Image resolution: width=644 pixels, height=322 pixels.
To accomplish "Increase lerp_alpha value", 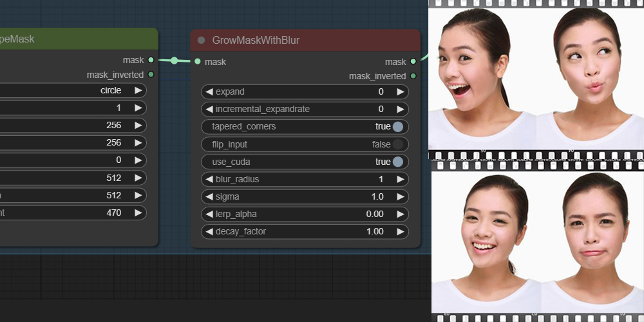I will click(401, 214).
